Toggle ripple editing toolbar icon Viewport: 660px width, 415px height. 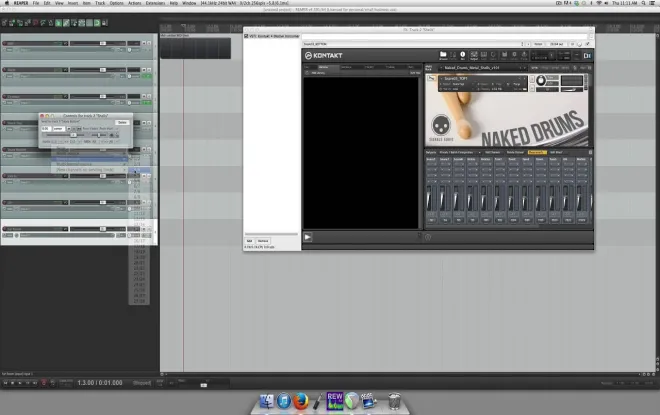click(x=74, y=23)
